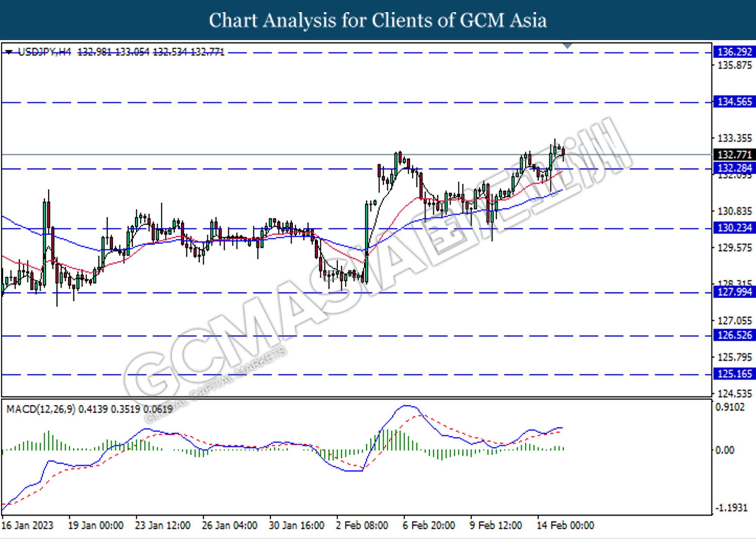This screenshot has width=756, height=540.
Task: Select the 136.292 price level label
Action: tap(734, 52)
